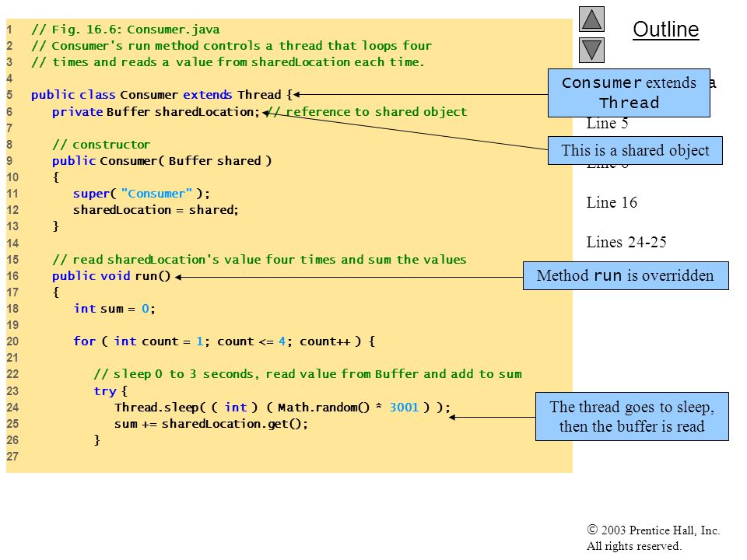Click code 'public Consumer( Buffer shared )'
The width and height of the screenshot is (747, 560).
(x=162, y=161)
